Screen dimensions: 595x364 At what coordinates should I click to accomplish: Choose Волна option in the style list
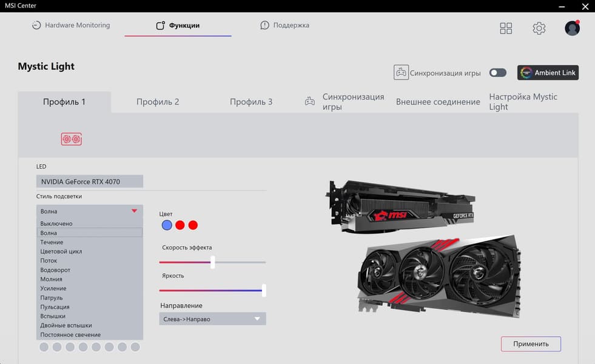point(90,233)
